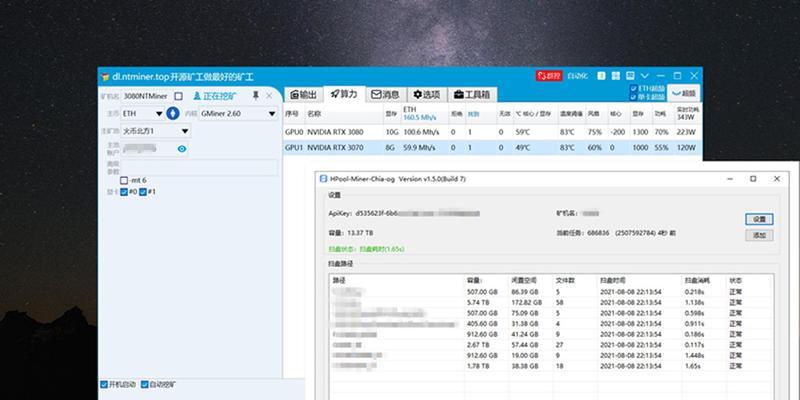Open the 选项 options tab
This screenshot has height=400, width=800.
[427, 94]
